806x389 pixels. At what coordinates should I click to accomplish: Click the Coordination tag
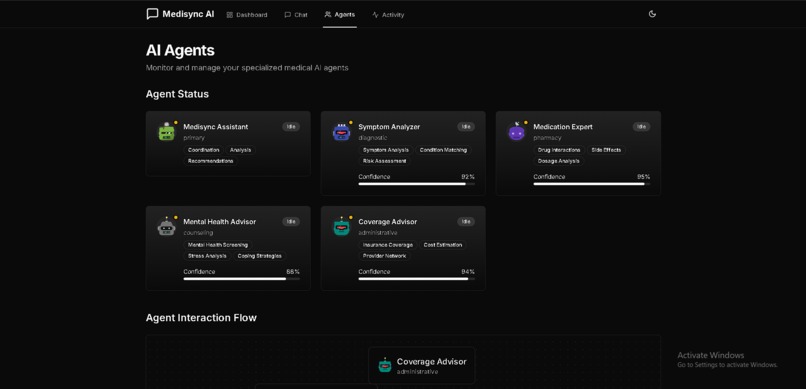204,150
